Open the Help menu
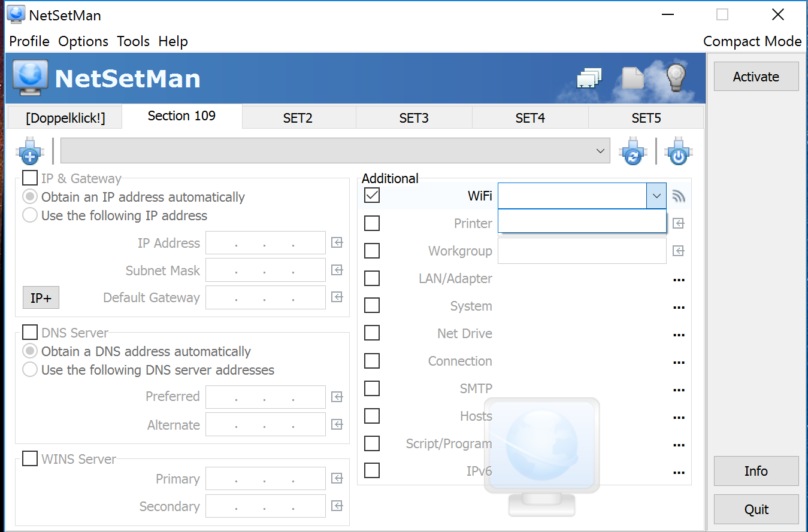Viewport: 808px width, 532px height. point(173,41)
